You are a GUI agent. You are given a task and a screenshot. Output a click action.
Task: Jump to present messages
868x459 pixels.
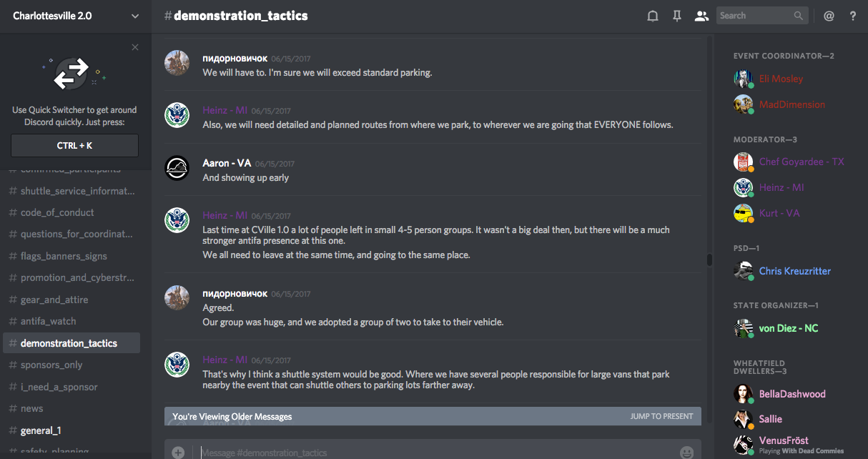(661, 416)
